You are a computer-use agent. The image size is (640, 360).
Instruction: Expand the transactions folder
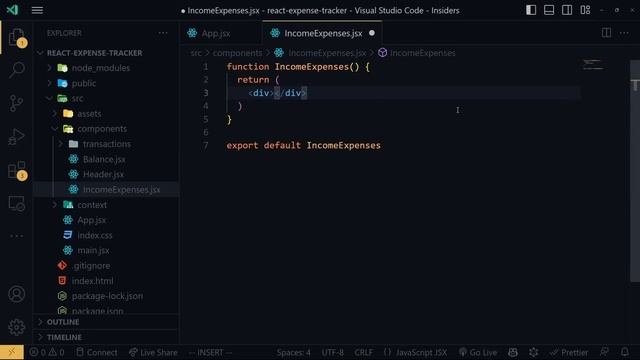pyautogui.click(x=106, y=144)
